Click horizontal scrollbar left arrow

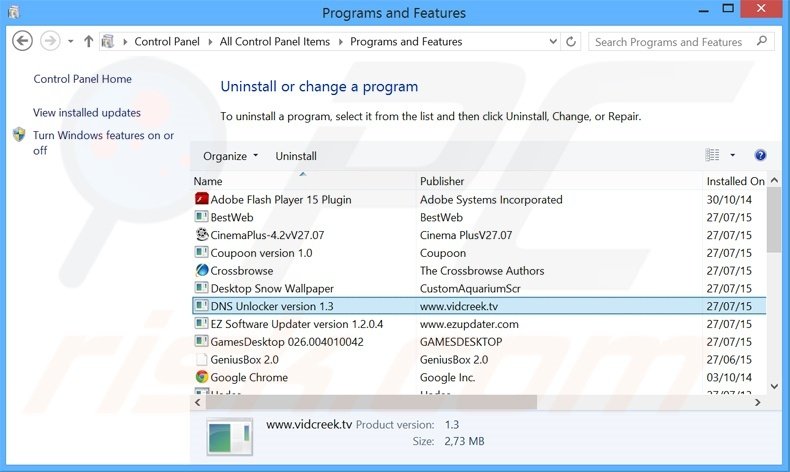coord(198,402)
